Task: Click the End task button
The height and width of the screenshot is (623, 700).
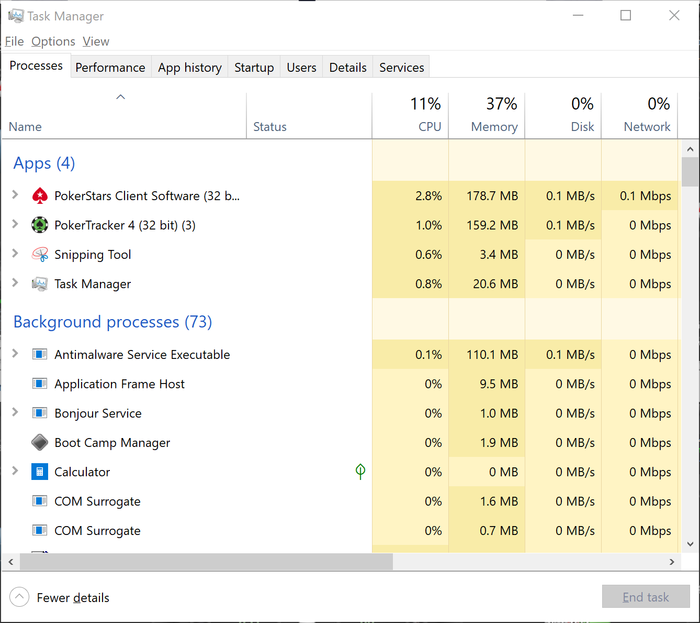Action: click(645, 597)
